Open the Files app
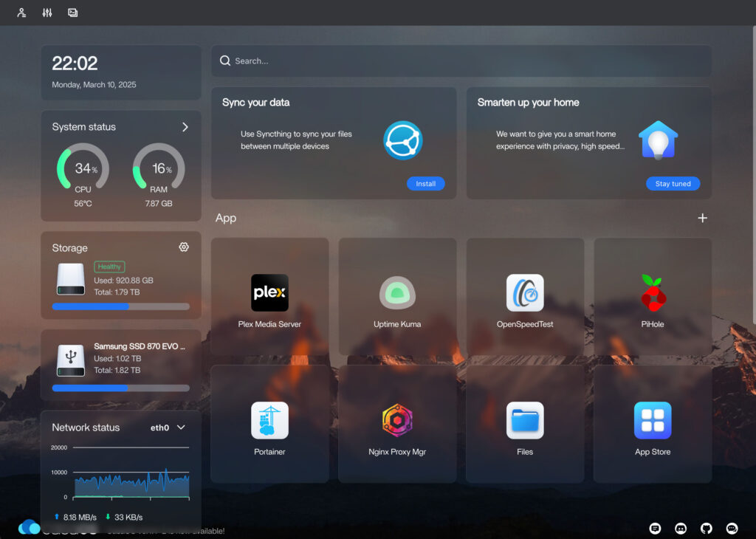The height and width of the screenshot is (539, 756). click(x=524, y=421)
